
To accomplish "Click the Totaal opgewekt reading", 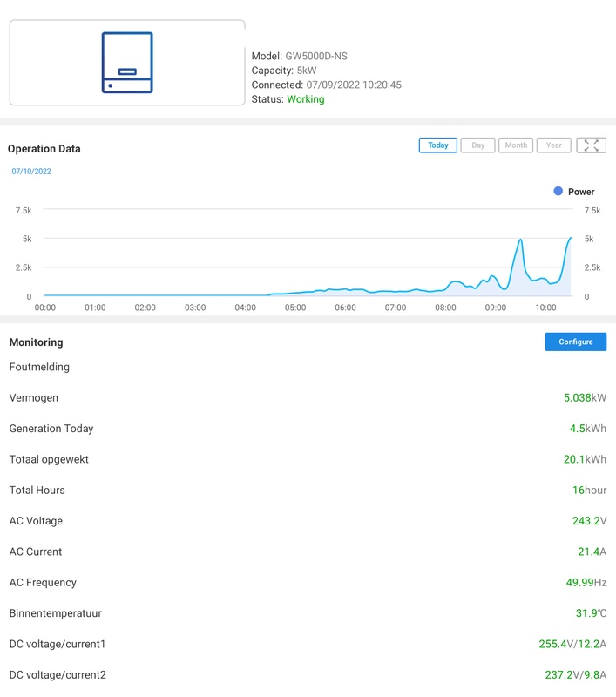I will tap(585, 459).
